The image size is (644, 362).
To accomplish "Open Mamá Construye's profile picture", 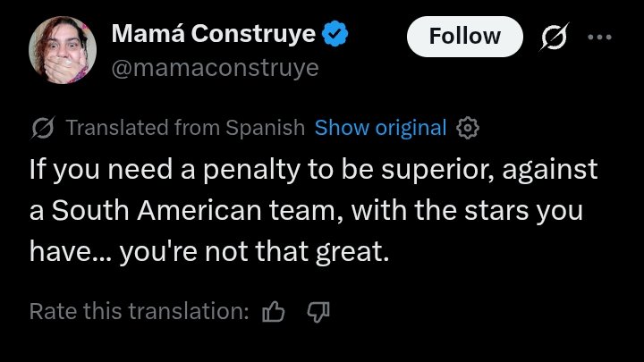I will click(x=63, y=50).
